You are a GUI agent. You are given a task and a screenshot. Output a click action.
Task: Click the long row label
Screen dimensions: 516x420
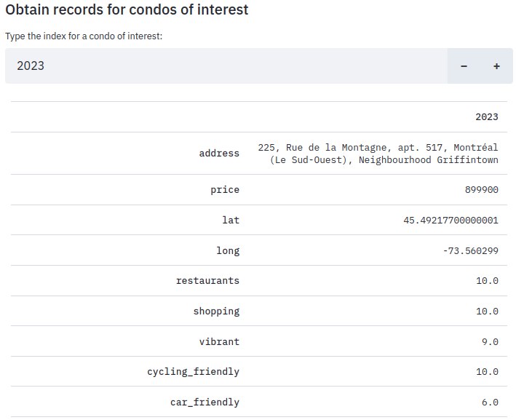pos(228,250)
